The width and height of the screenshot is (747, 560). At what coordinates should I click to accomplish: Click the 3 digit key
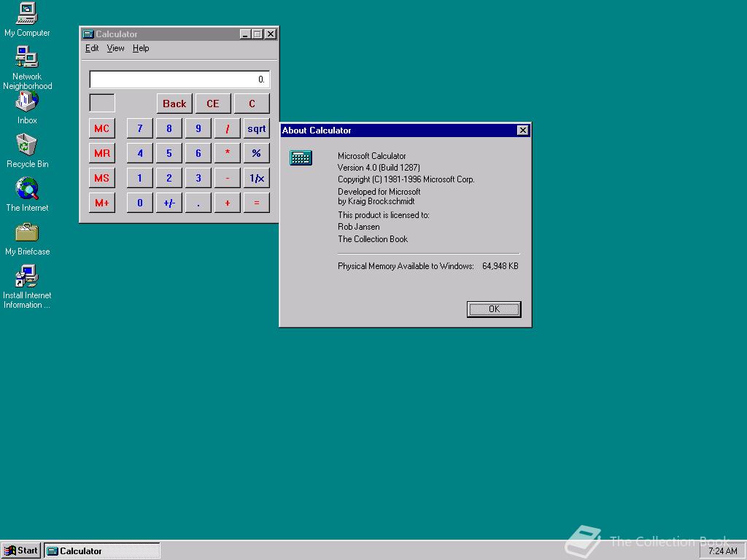click(198, 178)
